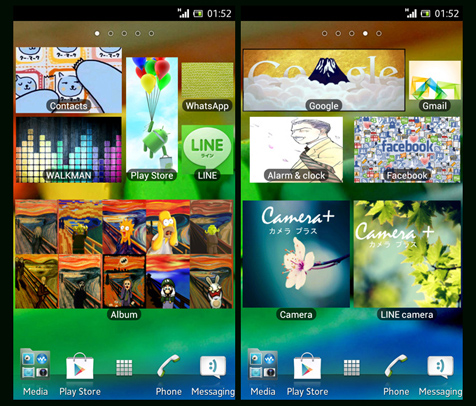Open Contacts on the left screen

(69, 80)
